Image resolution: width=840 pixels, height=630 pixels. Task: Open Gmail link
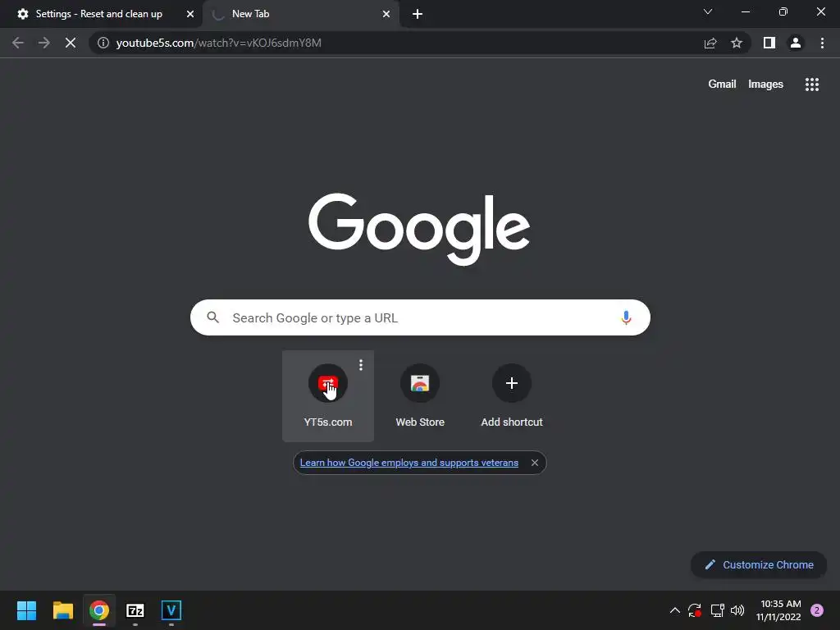coord(722,84)
